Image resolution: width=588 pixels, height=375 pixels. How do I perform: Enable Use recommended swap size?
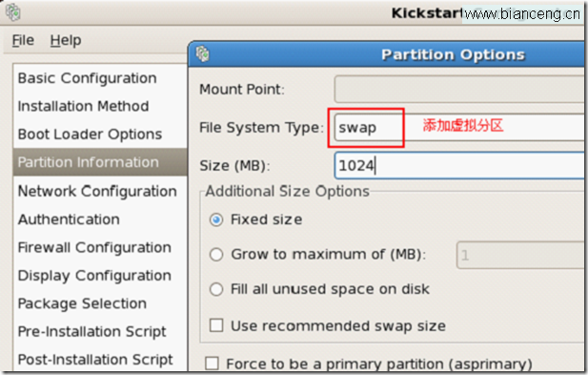pyautogui.click(x=216, y=325)
